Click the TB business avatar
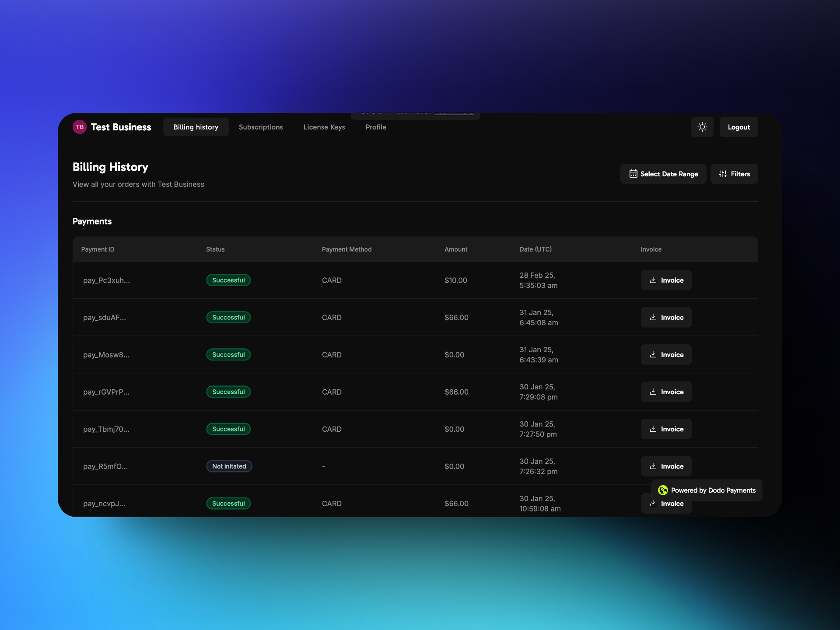Image resolution: width=840 pixels, height=630 pixels. click(x=80, y=127)
